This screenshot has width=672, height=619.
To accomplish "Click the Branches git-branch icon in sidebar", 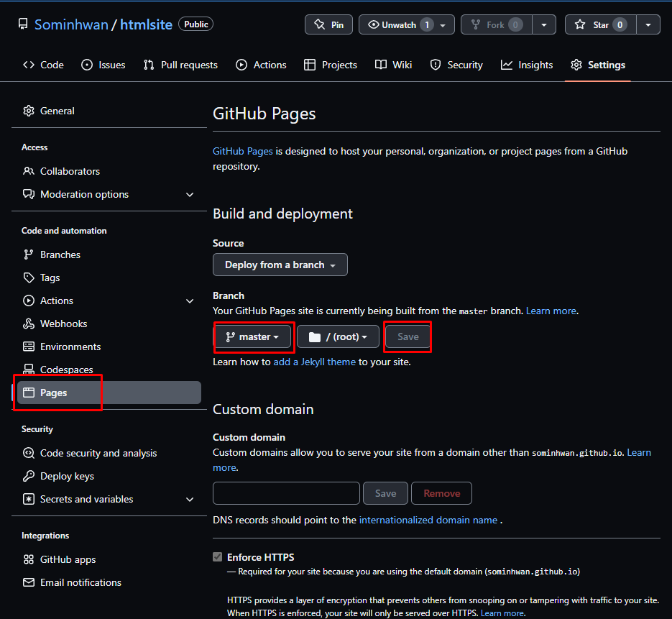I will click(x=29, y=255).
